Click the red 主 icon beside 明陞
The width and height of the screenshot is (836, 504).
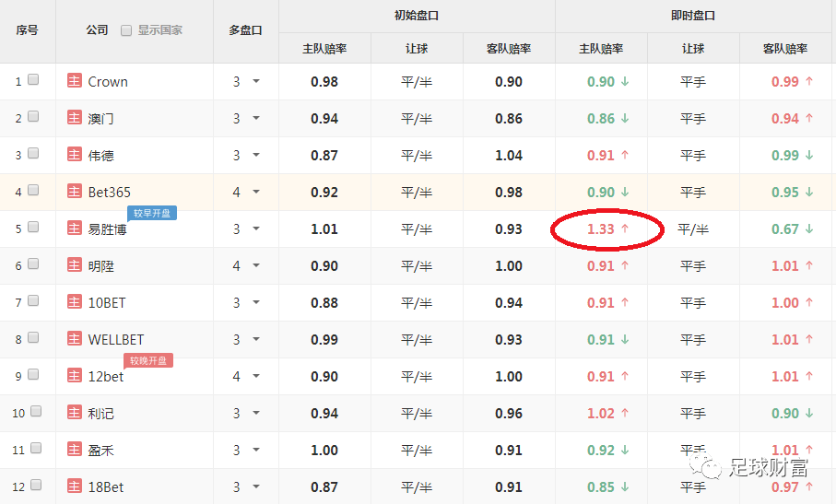pos(74,264)
